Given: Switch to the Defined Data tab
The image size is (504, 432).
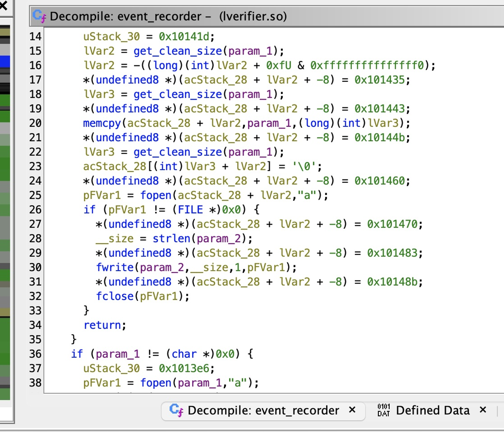Looking at the screenshot, I should click(432, 411).
